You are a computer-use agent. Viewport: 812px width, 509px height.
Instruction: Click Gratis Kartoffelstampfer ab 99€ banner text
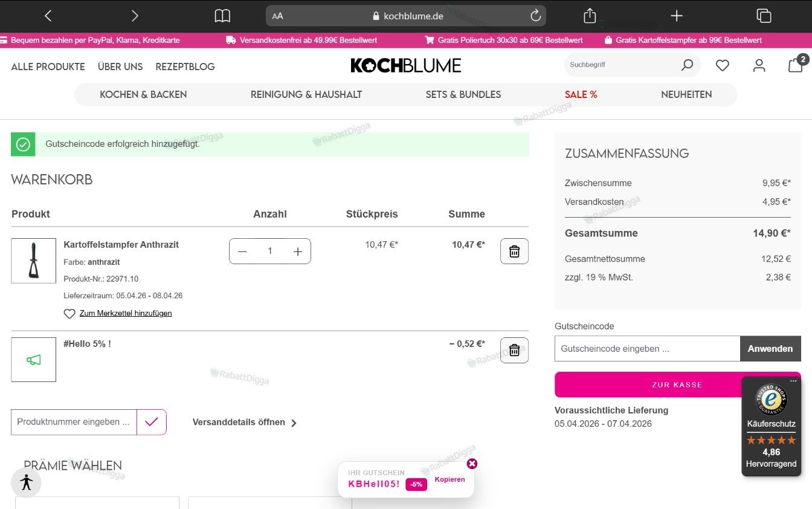tap(689, 40)
